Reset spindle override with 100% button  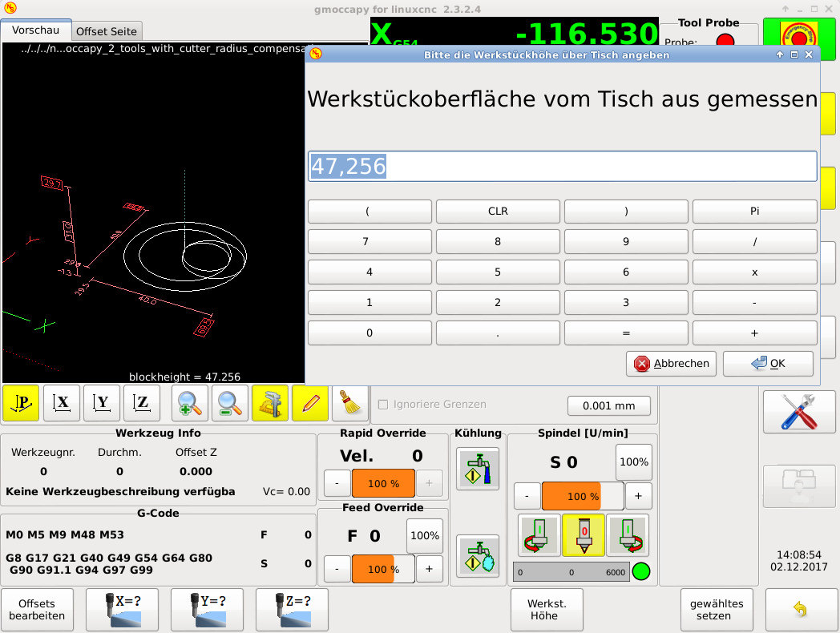point(634,462)
